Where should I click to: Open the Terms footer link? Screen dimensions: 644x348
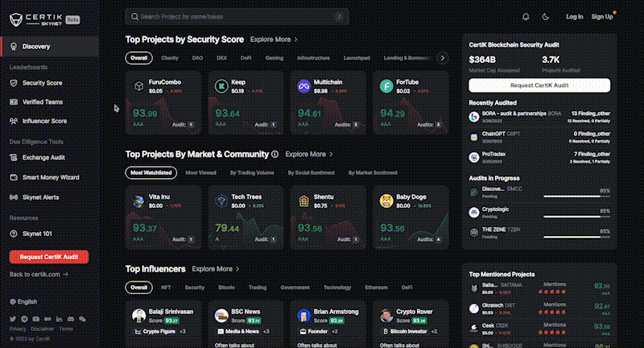click(66, 329)
